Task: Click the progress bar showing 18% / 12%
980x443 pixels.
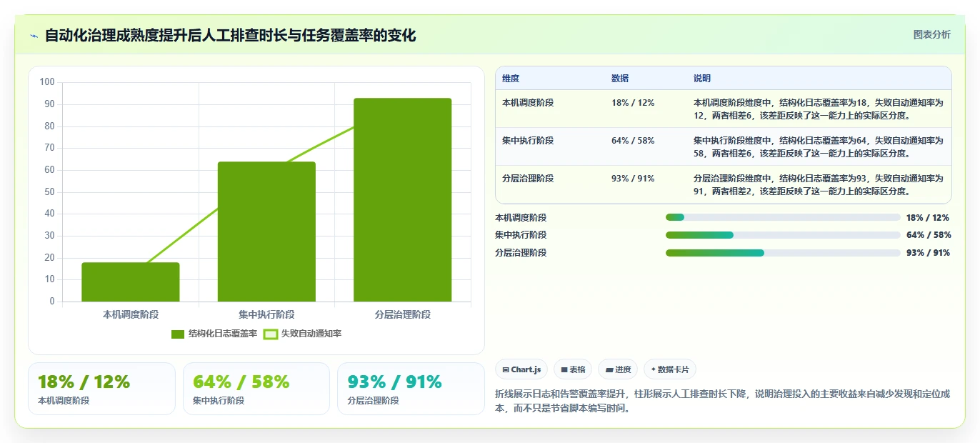Action: [783, 217]
